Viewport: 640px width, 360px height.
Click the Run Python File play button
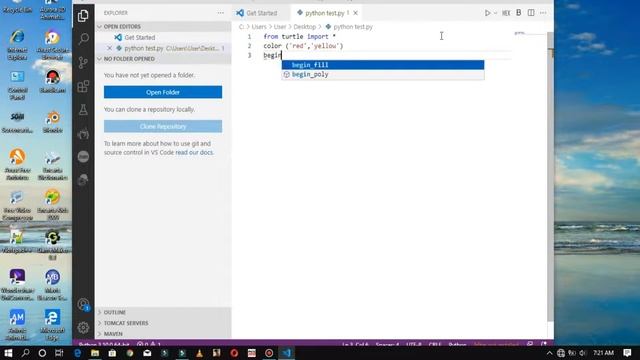pyautogui.click(x=487, y=13)
